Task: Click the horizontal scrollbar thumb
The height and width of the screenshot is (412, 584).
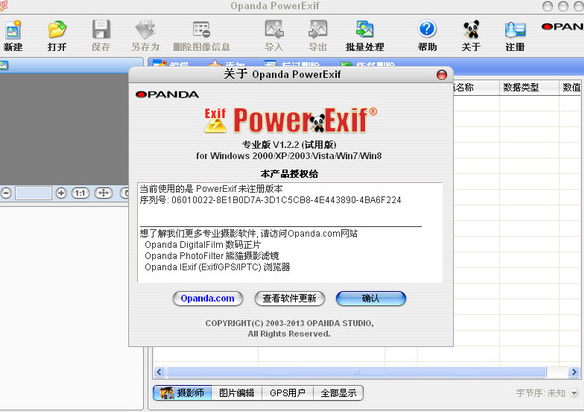Action: (356, 372)
